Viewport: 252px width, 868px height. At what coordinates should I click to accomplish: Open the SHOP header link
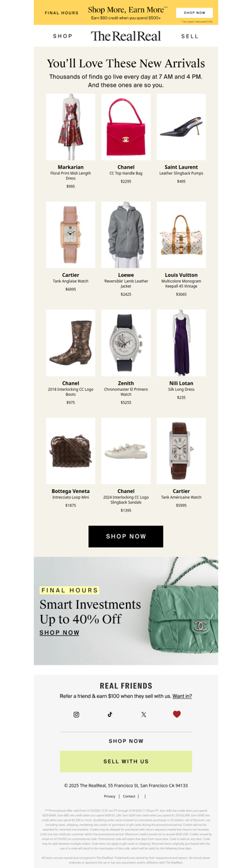(63, 37)
